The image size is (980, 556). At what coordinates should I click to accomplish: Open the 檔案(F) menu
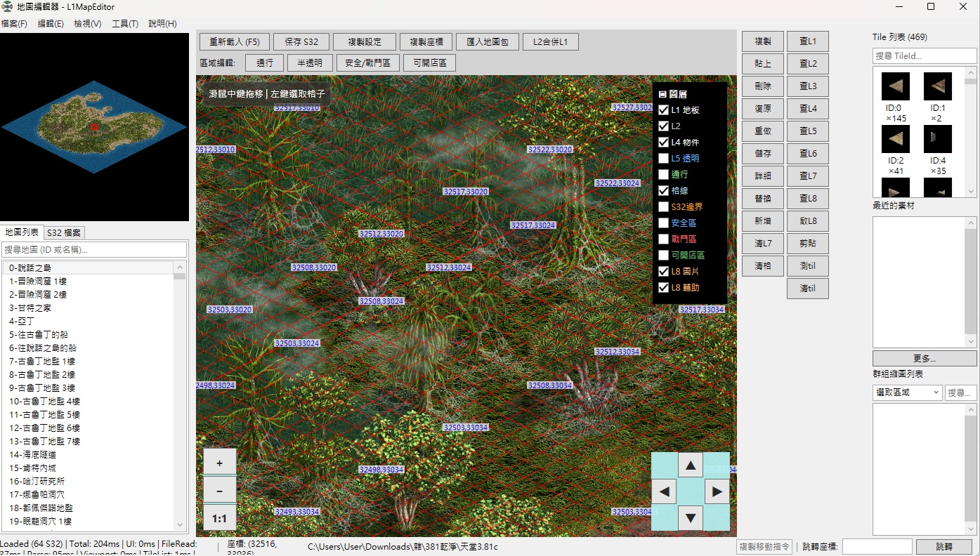[14, 24]
